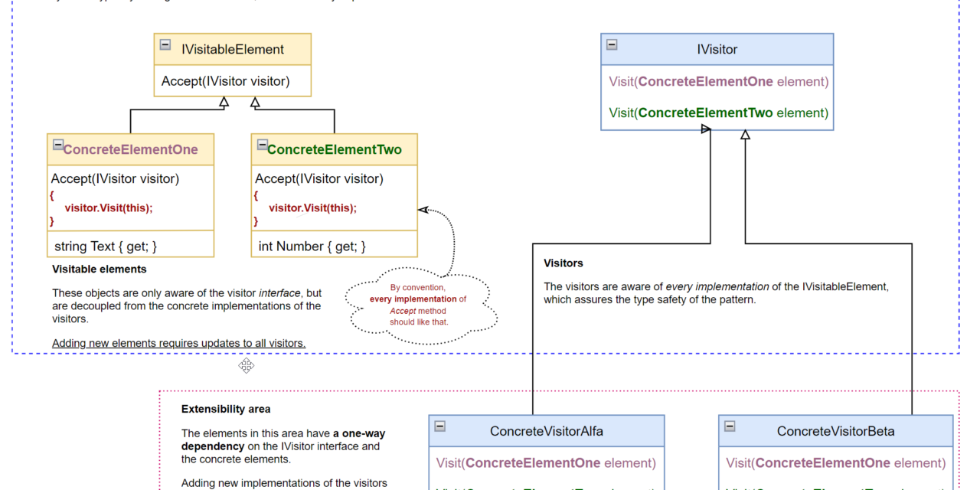Screen dimensions: 980x490
Task: Click the four-arrow move handle icon
Action: coord(246,365)
